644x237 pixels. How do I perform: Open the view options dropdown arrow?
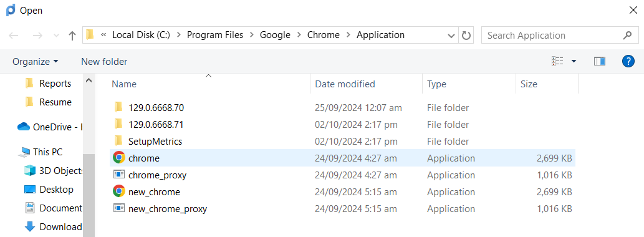574,62
